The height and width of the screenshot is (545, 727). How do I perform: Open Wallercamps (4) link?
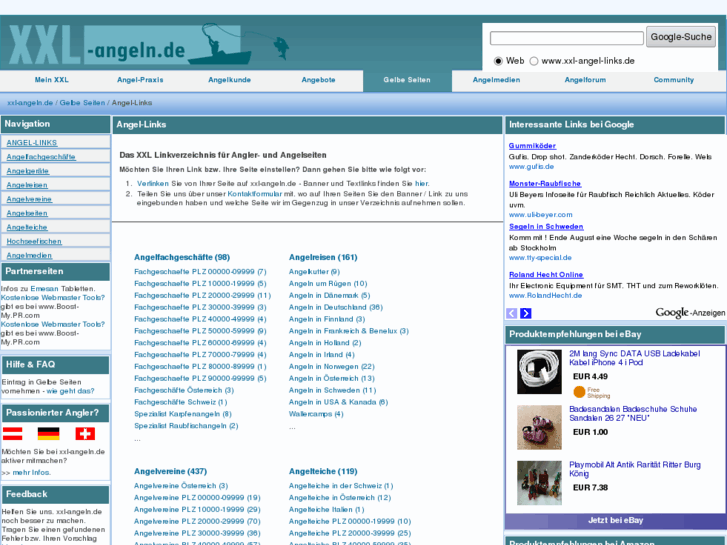tap(316, 414)
